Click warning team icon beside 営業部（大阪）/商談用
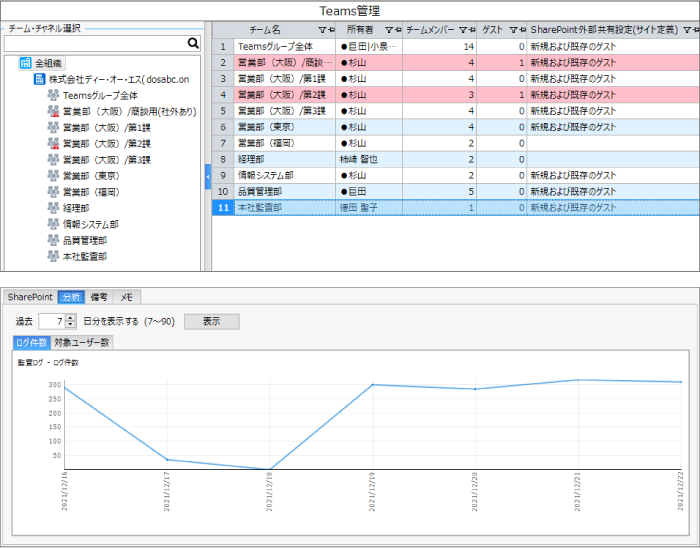 click(x=53, y=111)
